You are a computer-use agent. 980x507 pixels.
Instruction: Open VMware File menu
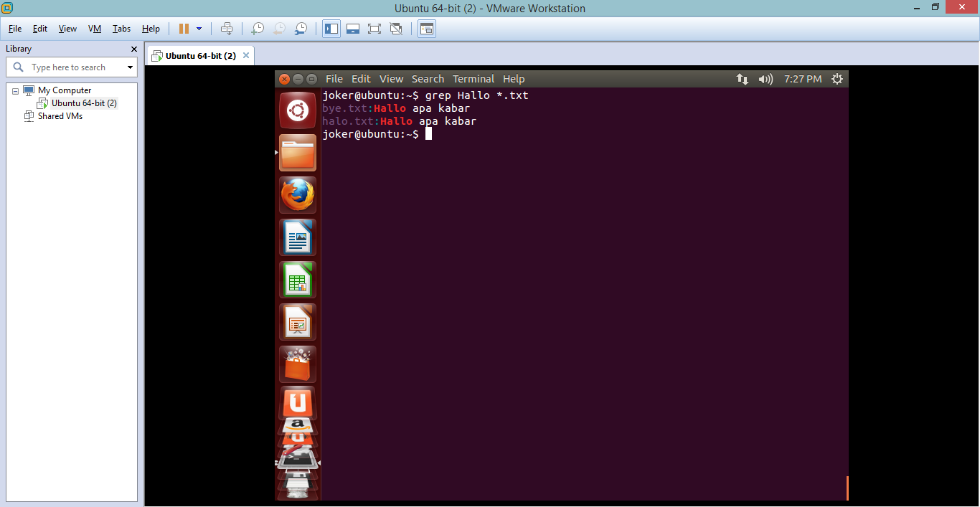pos(15,29)
